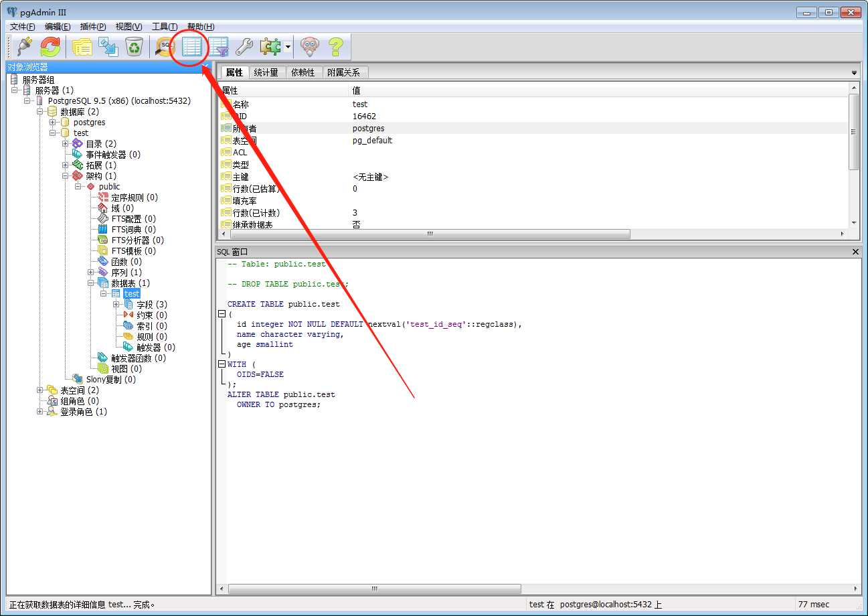The image size is (868, 616).
Task: Expand the 拓展 (1) node
Action: pos(66,165)
